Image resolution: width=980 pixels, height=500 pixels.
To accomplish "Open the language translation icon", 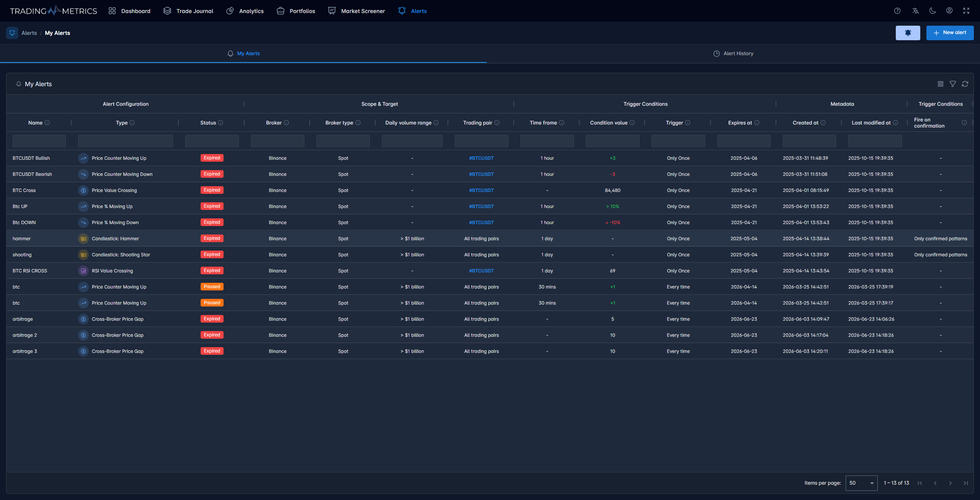I will [x=915, y=11].
